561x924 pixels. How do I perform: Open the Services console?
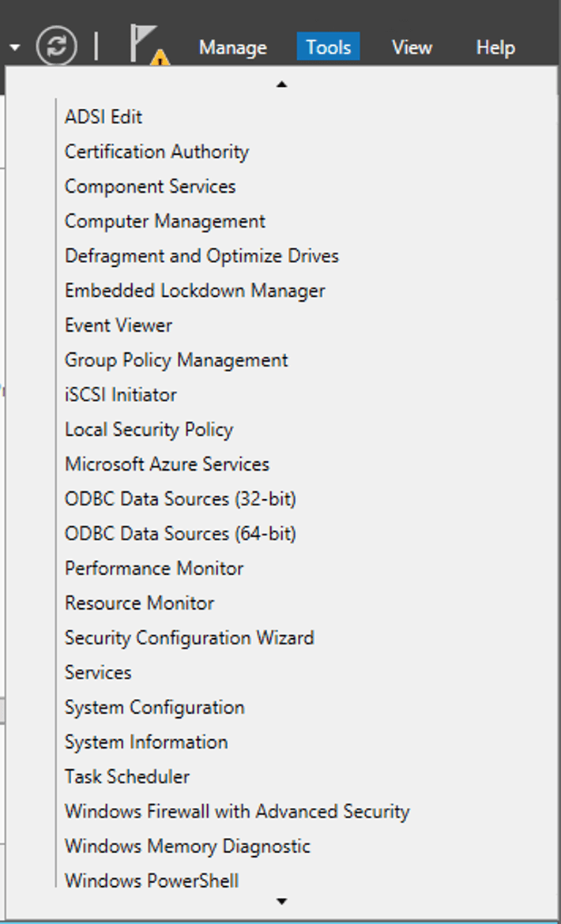point(98,673)
